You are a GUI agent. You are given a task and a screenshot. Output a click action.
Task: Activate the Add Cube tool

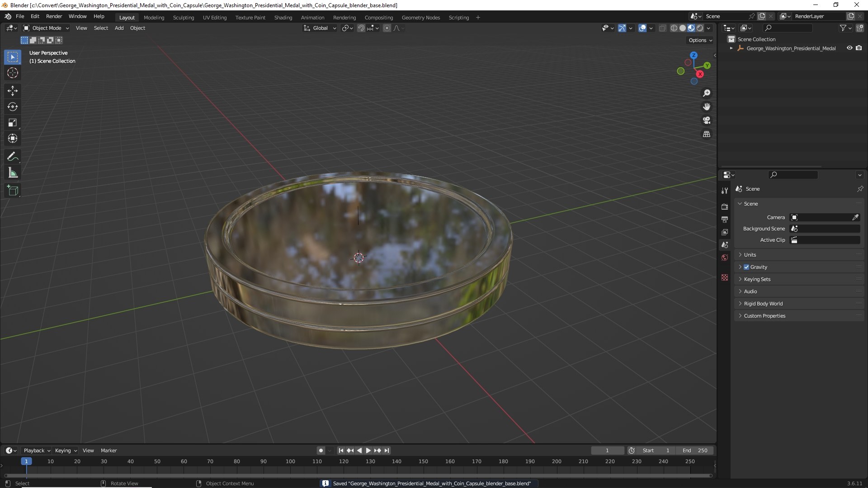[13, 191]
